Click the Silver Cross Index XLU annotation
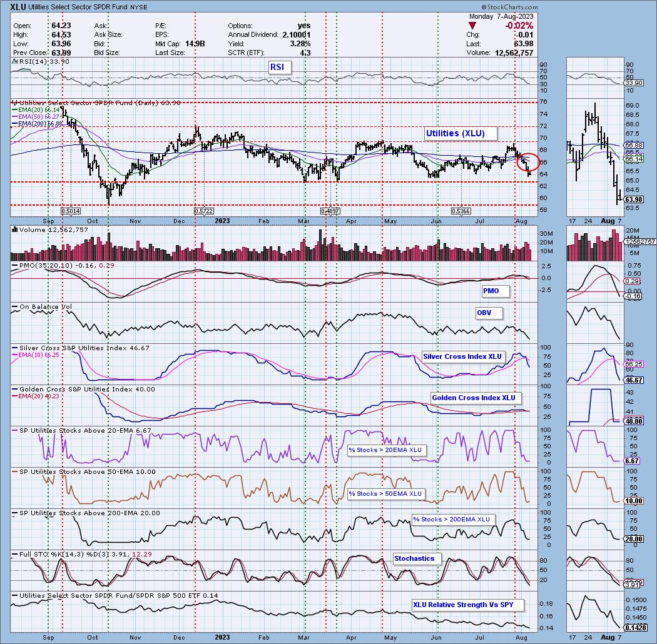This screenshot has height=644, width=657. pos(462,356)
